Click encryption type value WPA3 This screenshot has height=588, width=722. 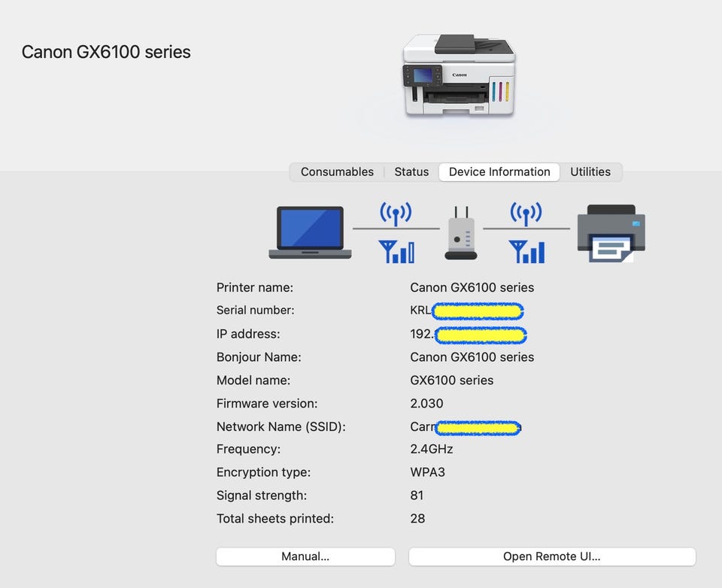427,472
